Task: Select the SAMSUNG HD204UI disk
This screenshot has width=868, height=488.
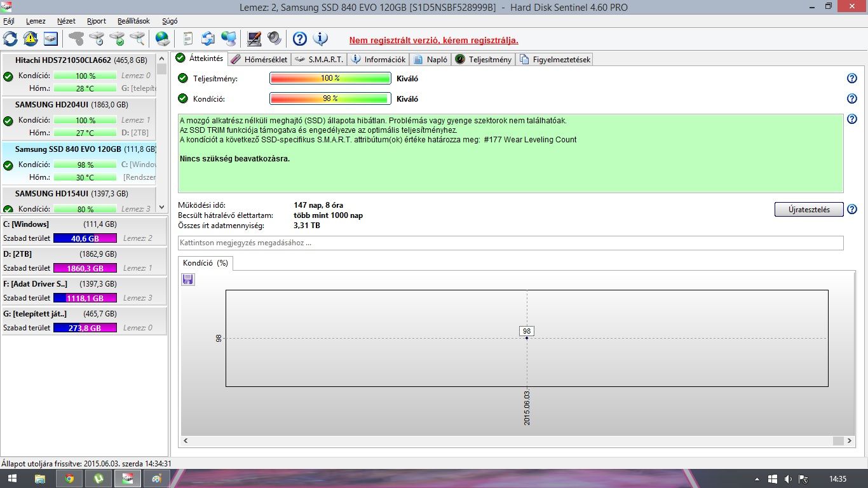Action: pos(79,119)
